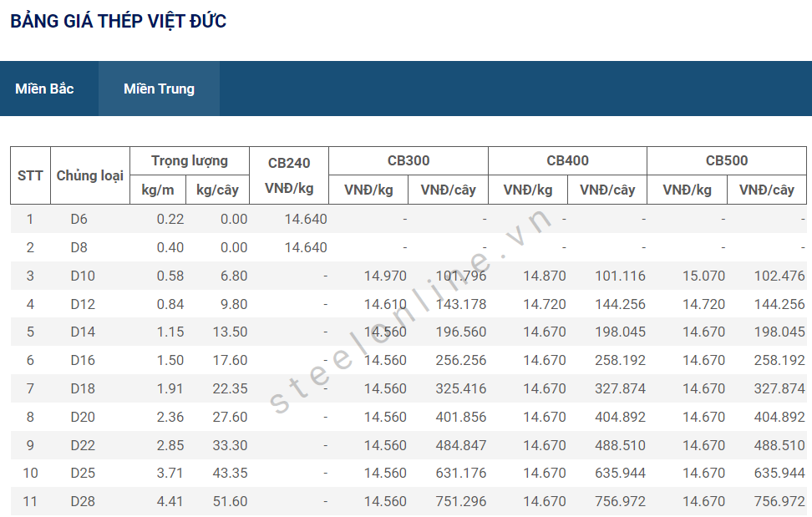Screen dimensions: 812x517
Task: Click the 15.070 CB500 price for D10
Action: pos(703,276)
